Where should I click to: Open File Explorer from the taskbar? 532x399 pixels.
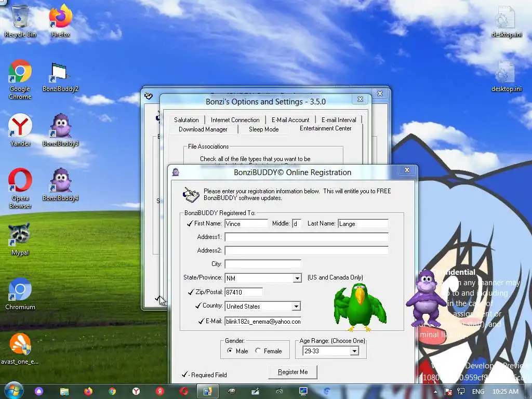[x=64, y=391]
